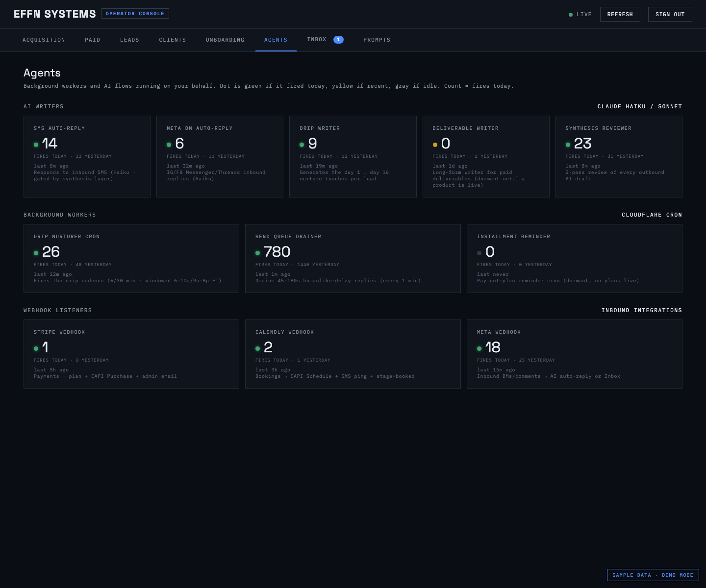
Task: Click the fire count 23 on Synthesis Reviewer
Action: (582, 144)
